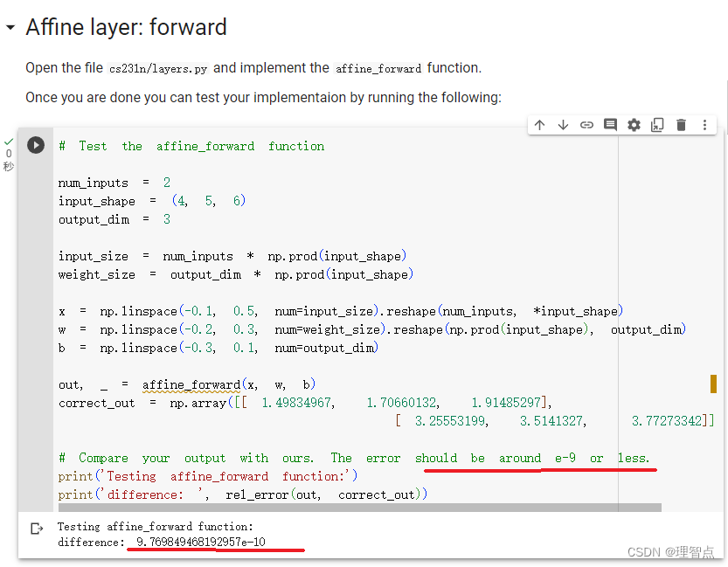This screenshot has height=567, width=728.
Task: Click the cell execution checkmark indicator
Action: point(9,142)
